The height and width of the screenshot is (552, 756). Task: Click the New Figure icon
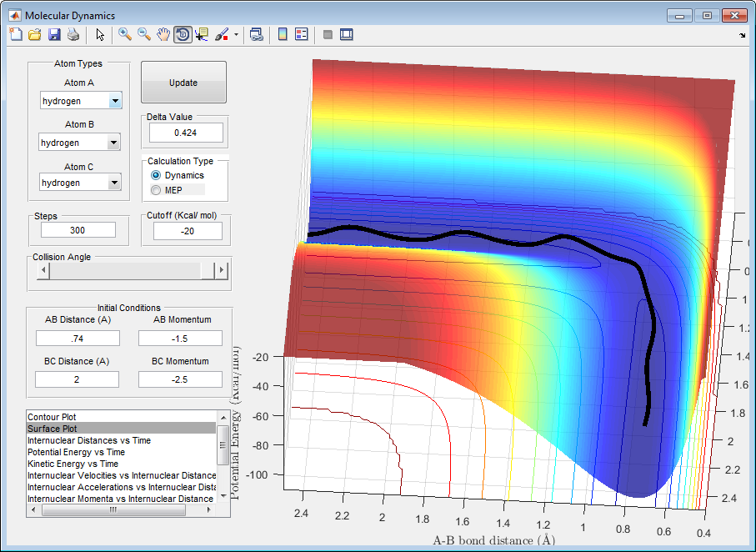(15, 34)
